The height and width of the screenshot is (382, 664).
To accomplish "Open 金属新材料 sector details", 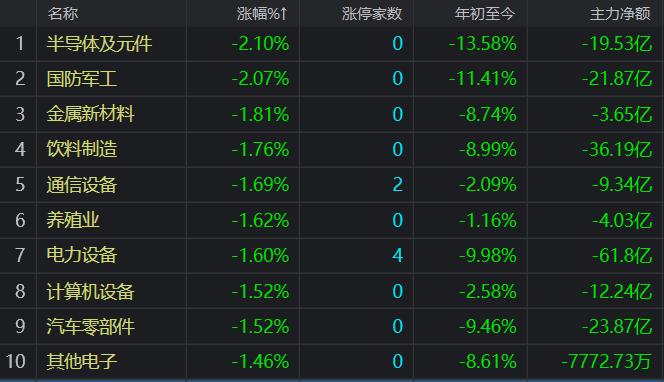I will point(91,114).
